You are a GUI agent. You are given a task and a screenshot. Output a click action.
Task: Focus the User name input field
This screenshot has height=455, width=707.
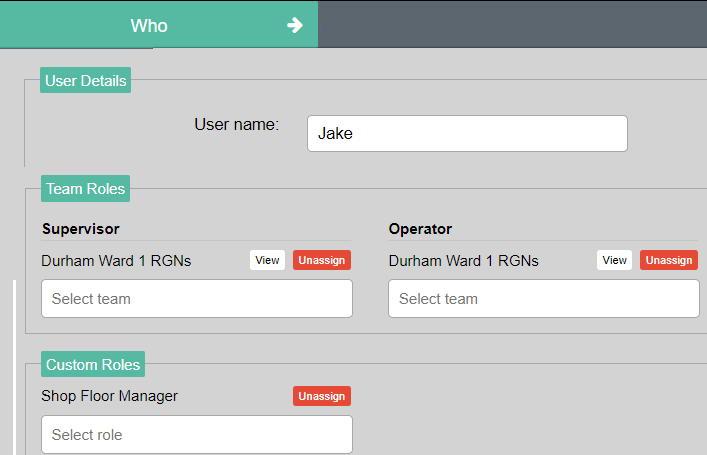click(x=467, y=133)
